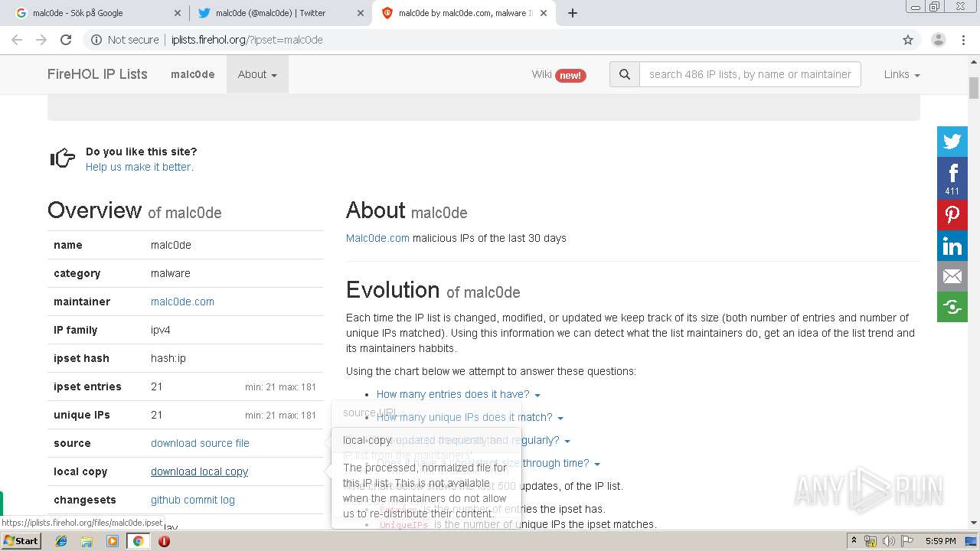Open File Explorer from taskbar
The height and width of the screenshot is (551, 980).
[87, 541]
